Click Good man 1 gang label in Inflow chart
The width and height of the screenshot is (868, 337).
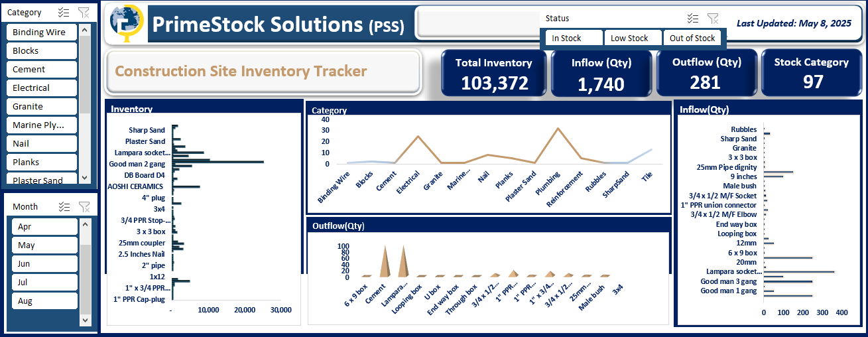(x=729, y=291)
